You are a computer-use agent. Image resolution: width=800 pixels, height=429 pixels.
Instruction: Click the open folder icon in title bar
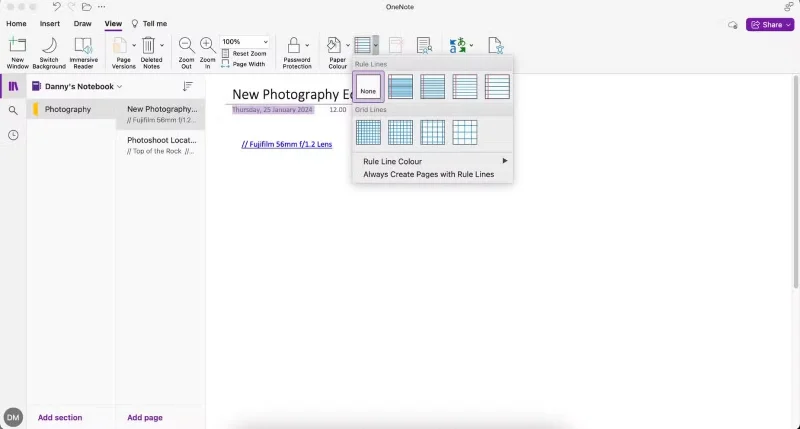point(87,7)
